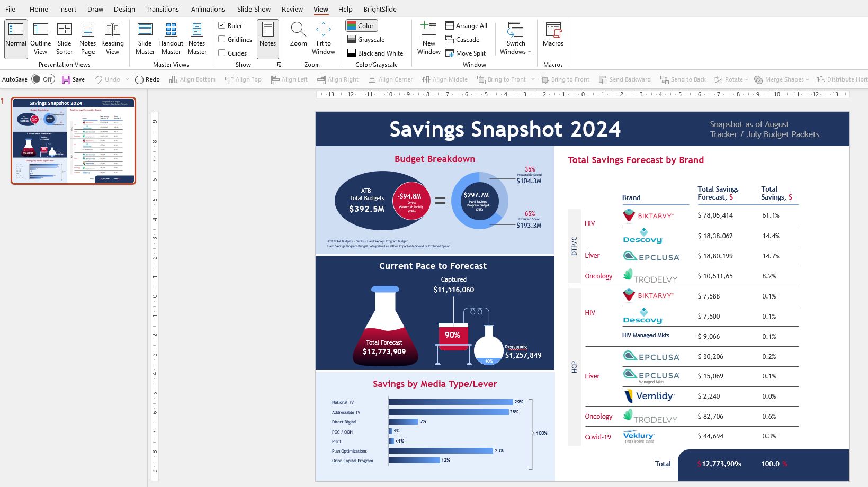Expand the Switch Windows dropdown
Screen dimensions: 868x487
pyautogui.click(x=515, y=39)
